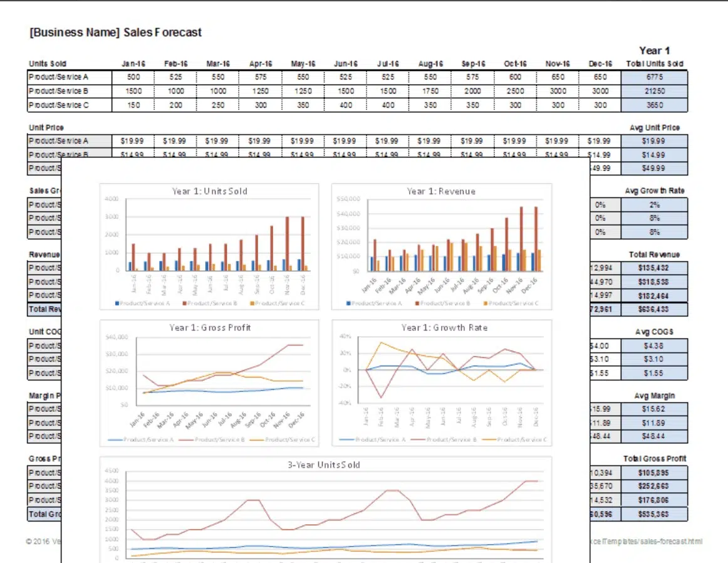Click the Total Revenue cell showing $636,433
The image size is (728, 563).
(x=654, y=309)
